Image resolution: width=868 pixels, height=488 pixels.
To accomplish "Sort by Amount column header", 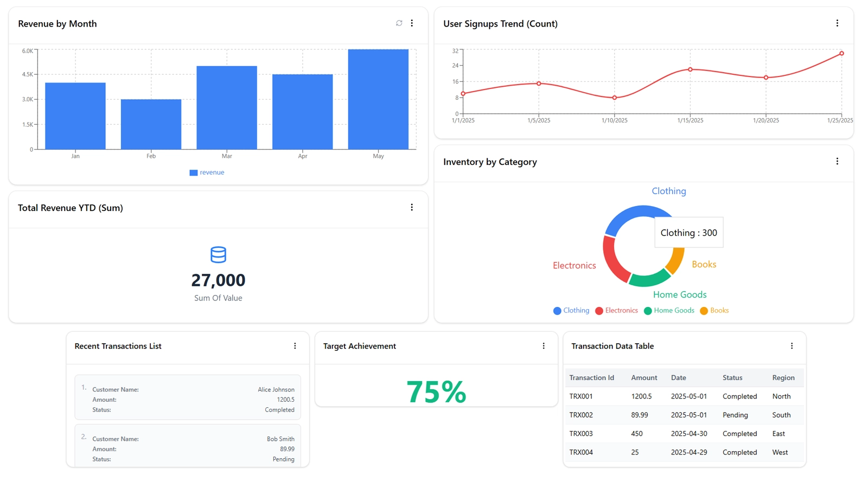I will click(643, 378).
